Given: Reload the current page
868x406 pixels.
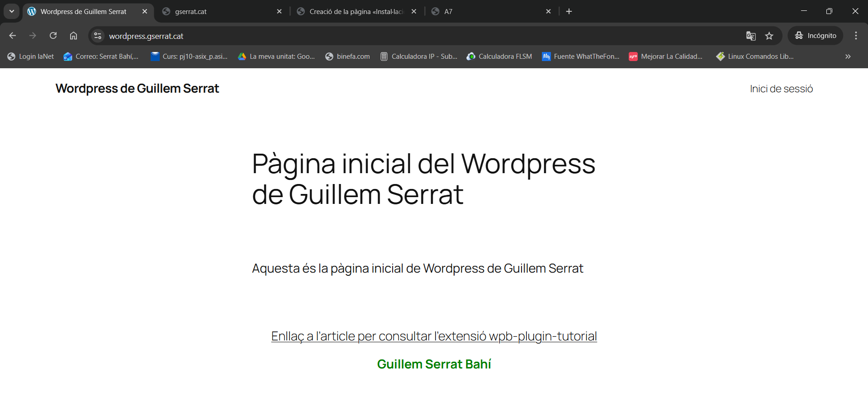Looking at the screenshot, I should pyautogui.click(x=53, y=36).
